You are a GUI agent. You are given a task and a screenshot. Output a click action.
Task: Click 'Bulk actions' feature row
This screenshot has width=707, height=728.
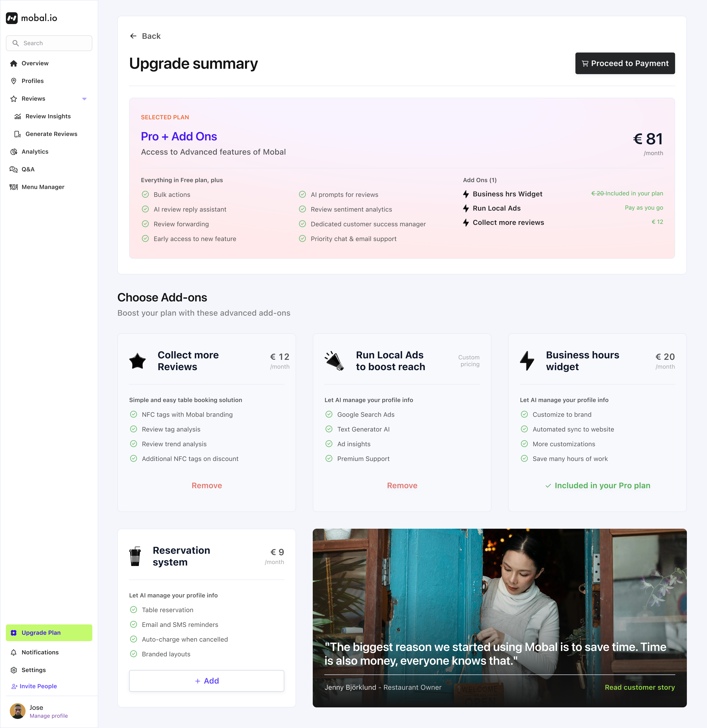point(166,195)
